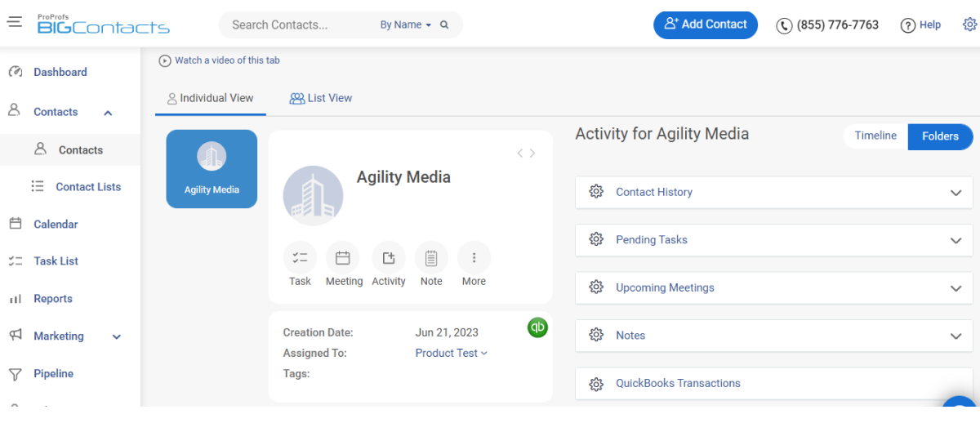Open the Product Test assignee dropdown
Image resolution: width=980 pixels, height=423 pixels.
tap(451, 353)
